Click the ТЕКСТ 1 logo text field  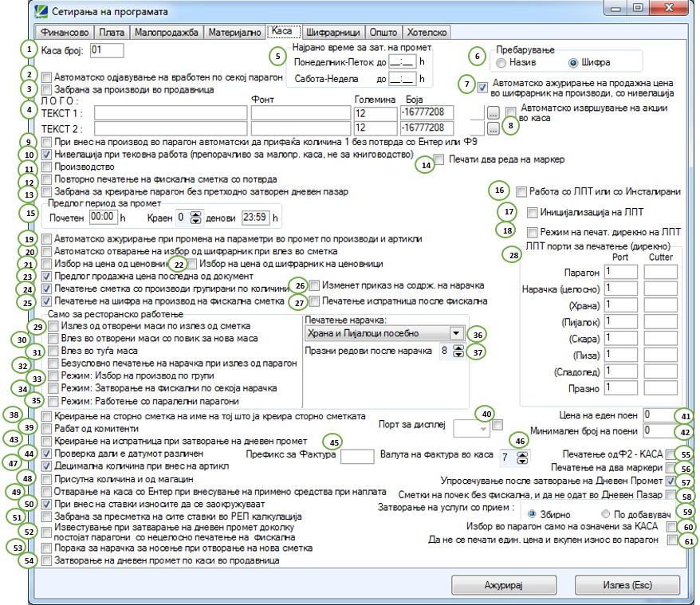click(171, 113)
